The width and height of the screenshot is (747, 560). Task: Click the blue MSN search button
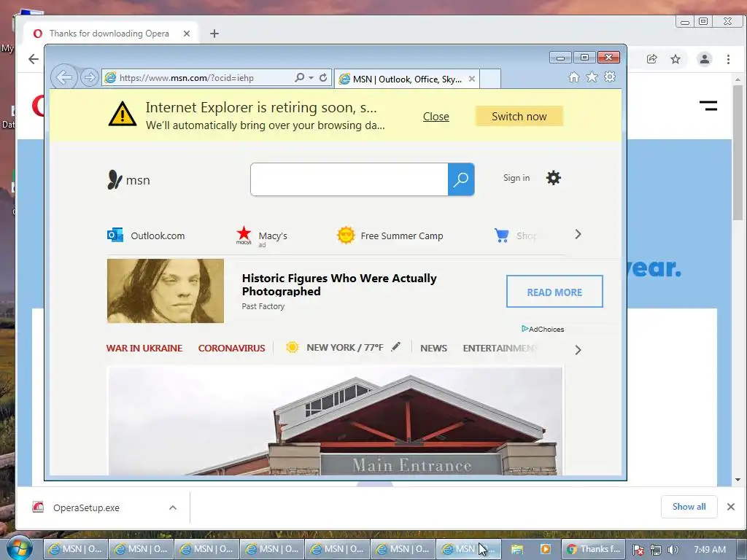pos(461,179)
